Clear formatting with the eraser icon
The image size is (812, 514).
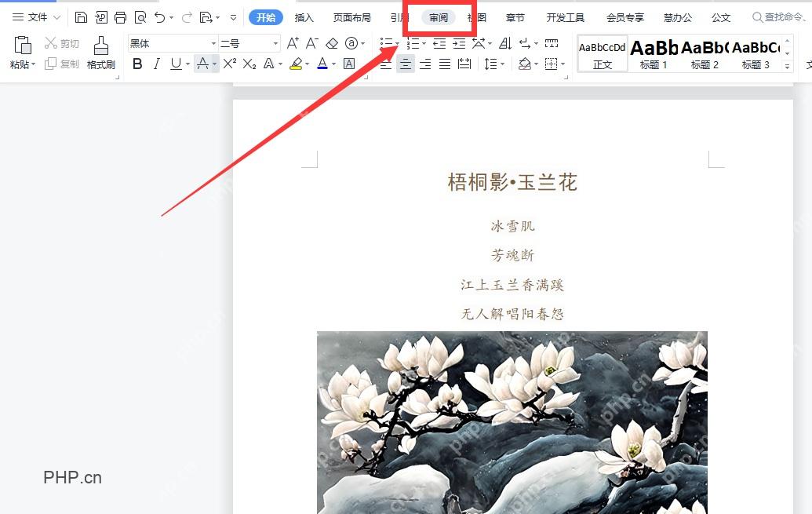click(332, 43)
